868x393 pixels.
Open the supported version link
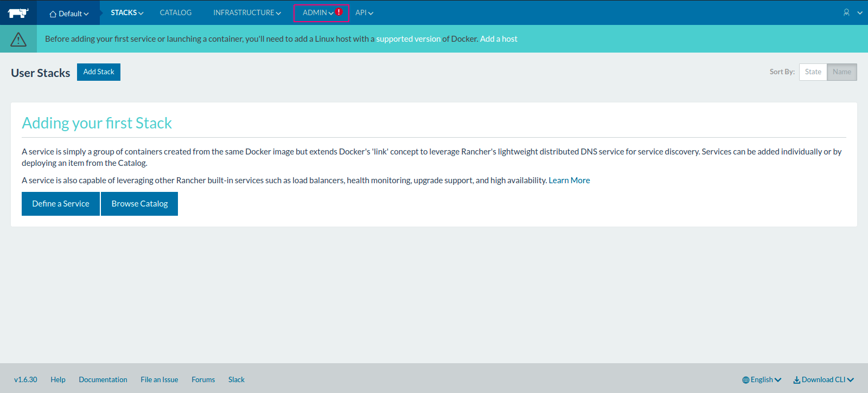click(x=408, y=39)
